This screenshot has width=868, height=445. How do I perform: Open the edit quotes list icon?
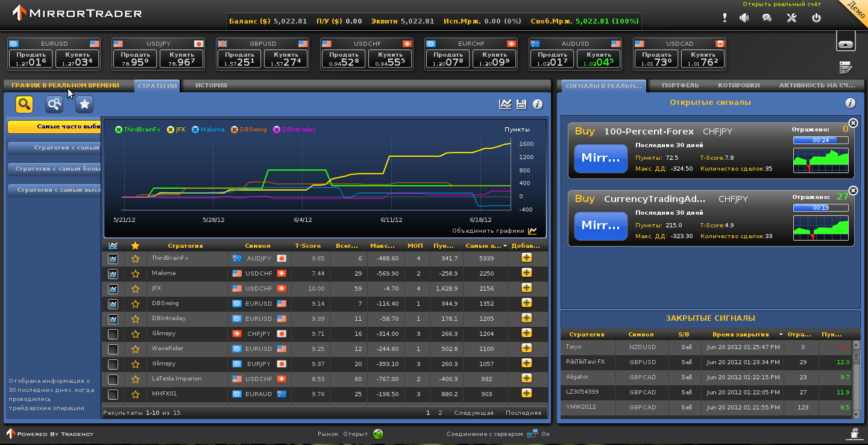845,67
